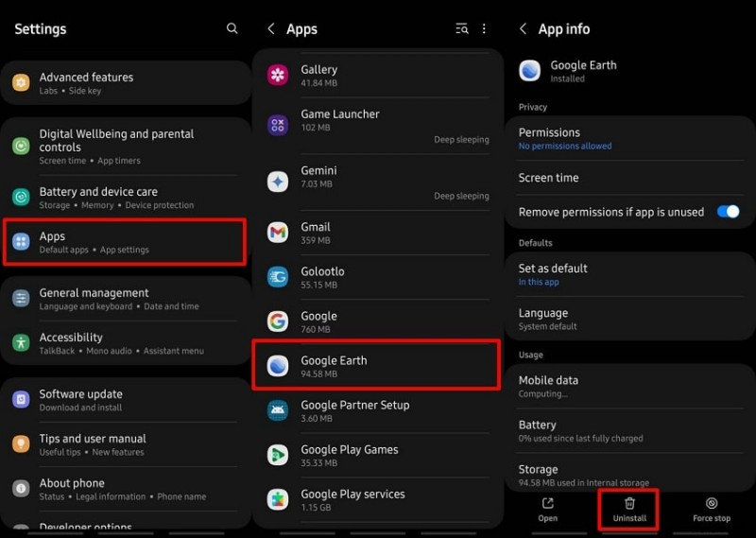Tap the Apps settings icon
This screenshot has width=756, height=538.
click(x=21, y=241)
